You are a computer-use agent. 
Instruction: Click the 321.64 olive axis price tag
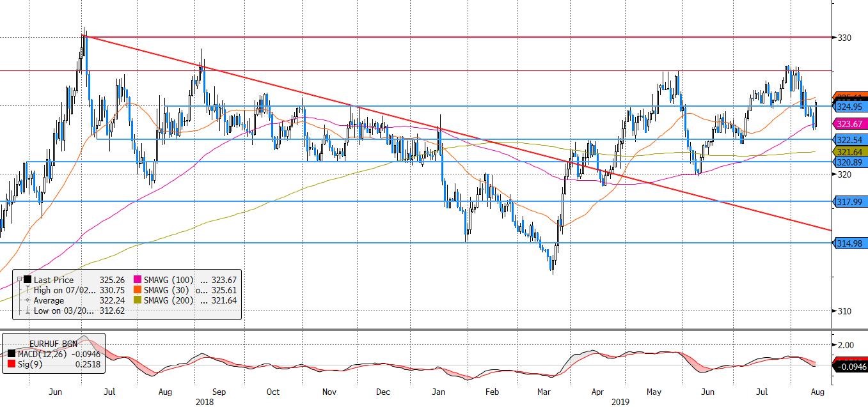(849, 151)
